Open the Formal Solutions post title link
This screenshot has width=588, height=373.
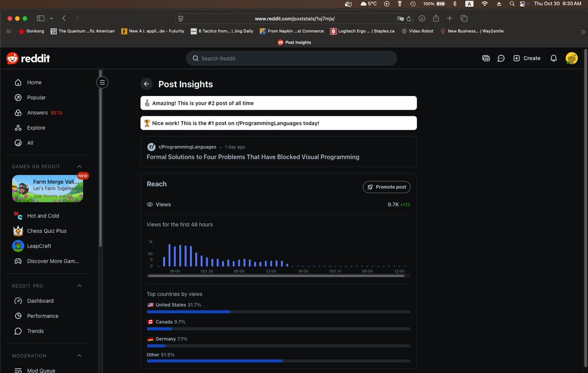[253, 157]
